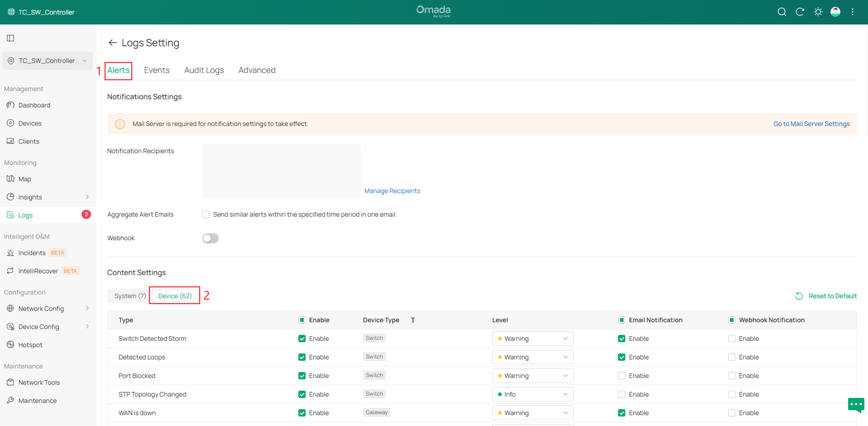Select the Alerts tab

tap(118, 70)
